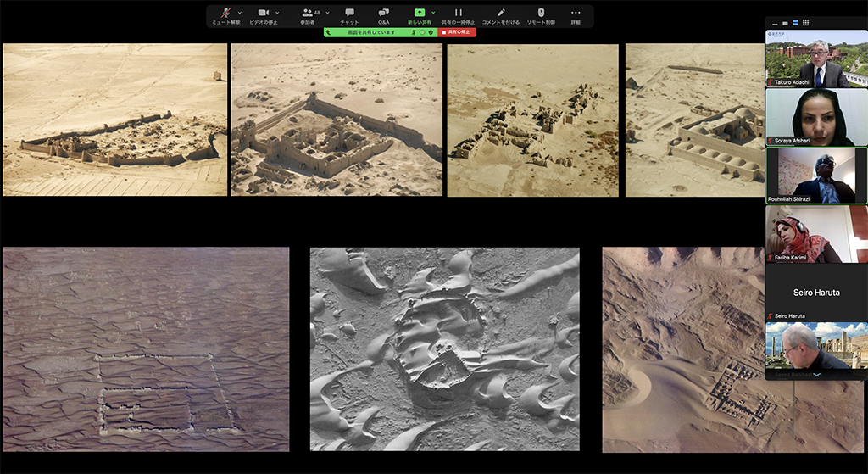868x474 pixels.
Task: Click the red stop sharing button
Action: [x=457, y=32]
